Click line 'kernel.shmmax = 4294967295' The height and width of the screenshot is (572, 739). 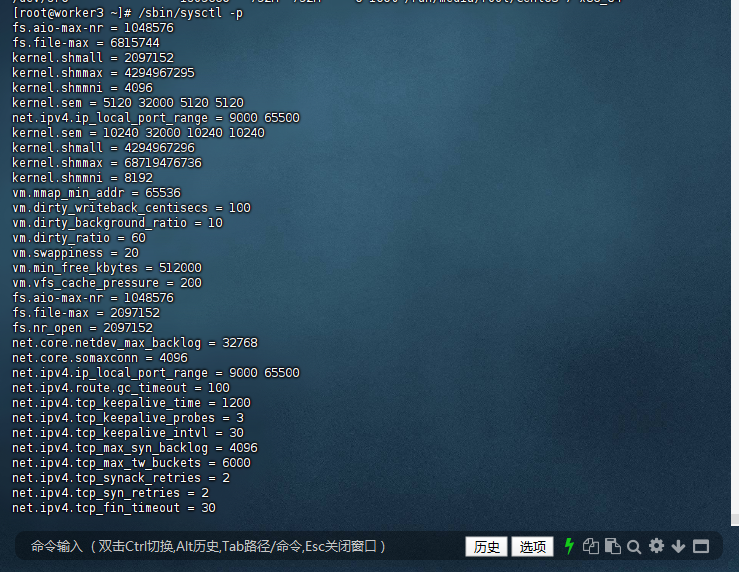103,73
